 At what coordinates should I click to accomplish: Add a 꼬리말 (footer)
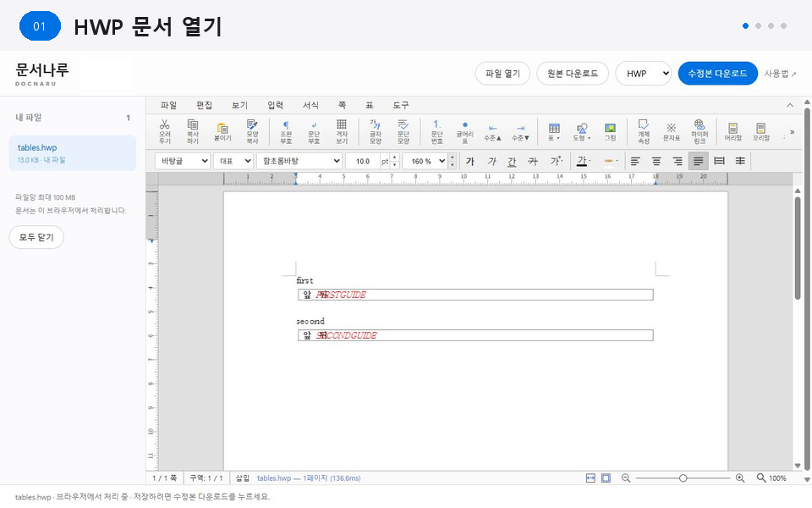[760, 132]
